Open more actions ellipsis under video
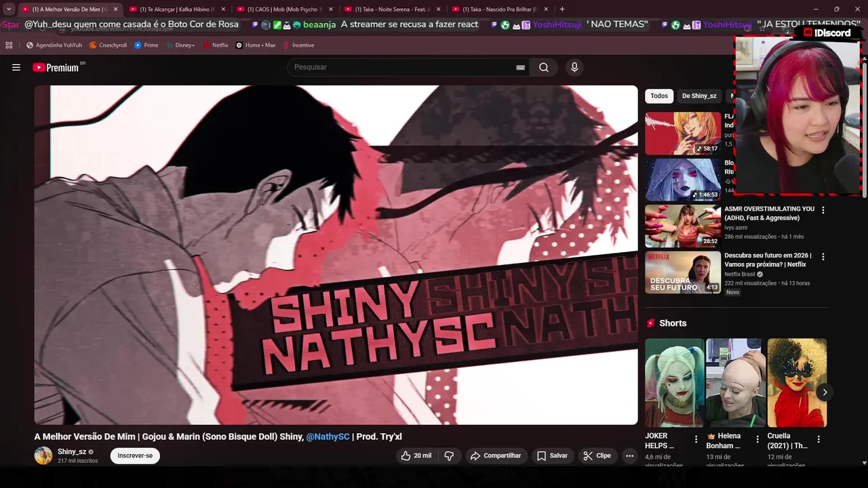The height and width of the screenshot is (488, 868). (629, 455)
